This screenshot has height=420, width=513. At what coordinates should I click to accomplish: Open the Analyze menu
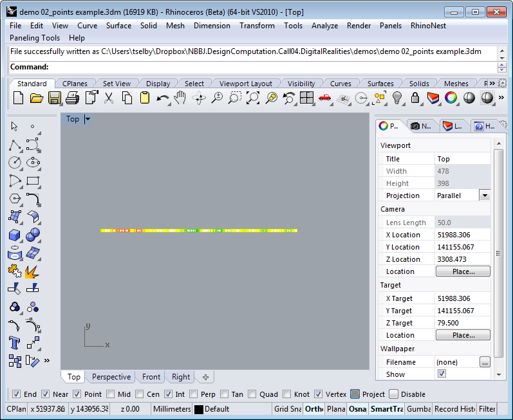click(324, 26)
